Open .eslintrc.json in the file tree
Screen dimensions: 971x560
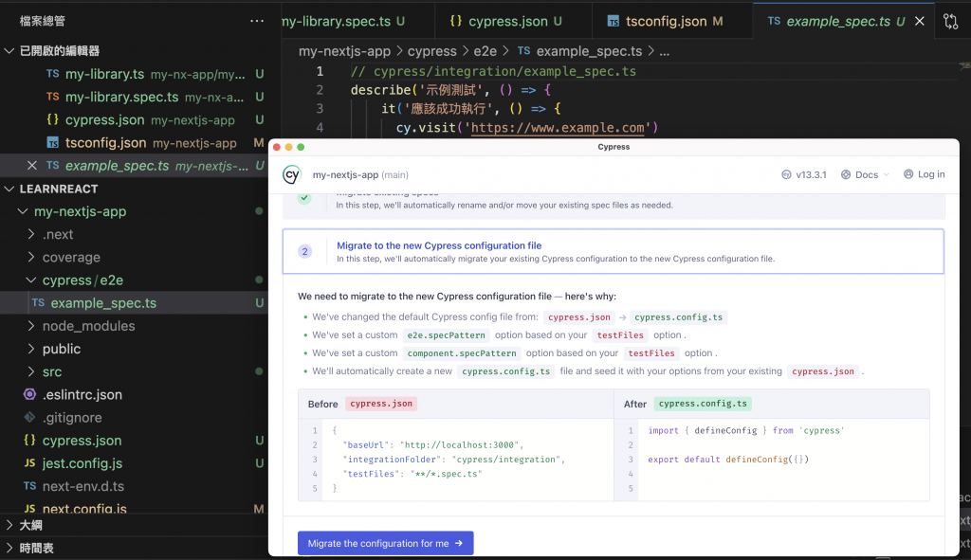(134, 395)
